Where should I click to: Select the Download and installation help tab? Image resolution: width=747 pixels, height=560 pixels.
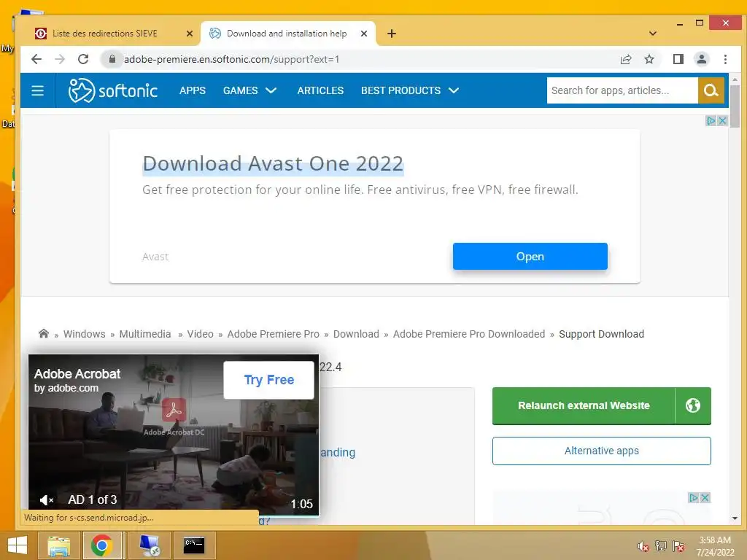coord(287,34)
